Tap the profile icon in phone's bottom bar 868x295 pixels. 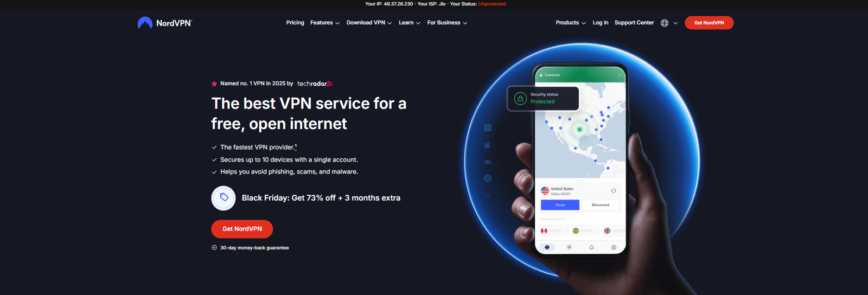[x=614, y=247]
